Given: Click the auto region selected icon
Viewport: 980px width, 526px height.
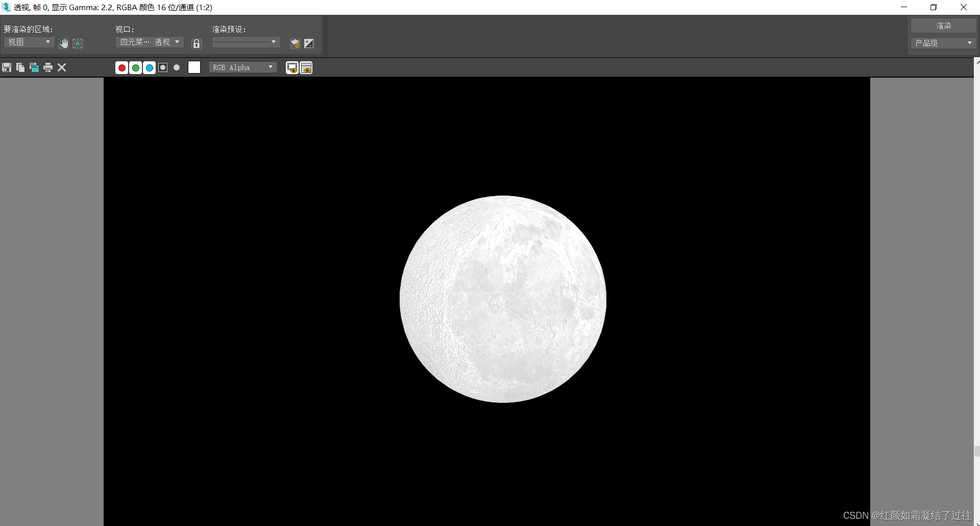Looking at the screenshot, I should click(x=78, y=43).
